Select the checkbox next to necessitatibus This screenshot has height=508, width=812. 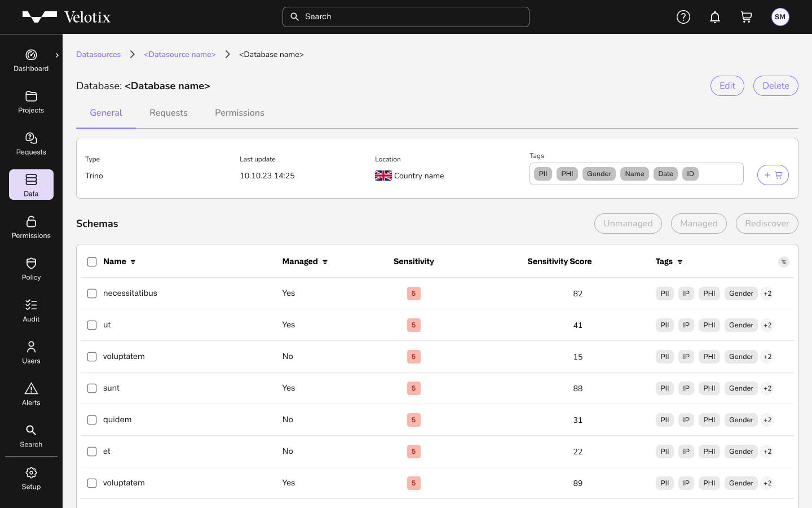[x=92, y=294]
